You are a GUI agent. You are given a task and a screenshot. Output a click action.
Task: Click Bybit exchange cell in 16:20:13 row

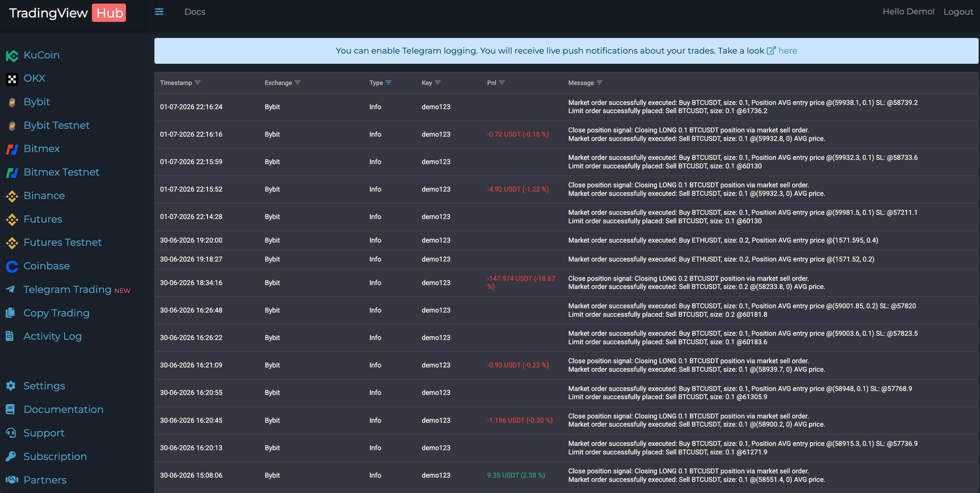pyautogui.click(x=272, y=448)
